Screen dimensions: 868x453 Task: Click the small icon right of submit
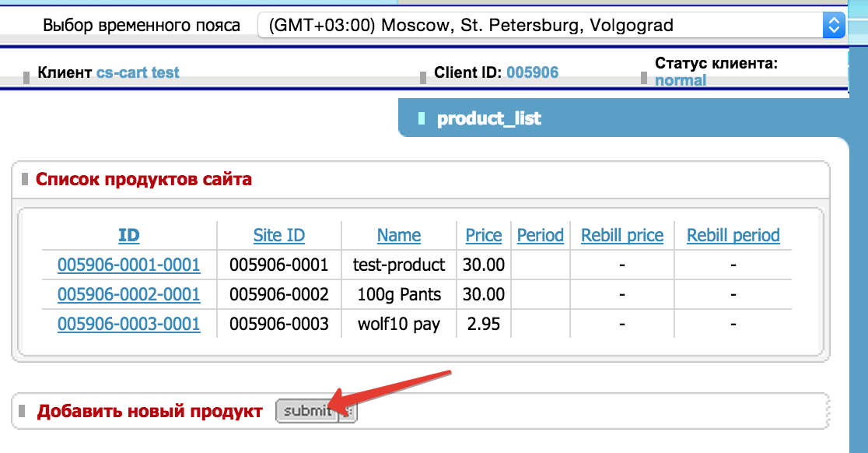pyautogui.click(x=348, y=413)
